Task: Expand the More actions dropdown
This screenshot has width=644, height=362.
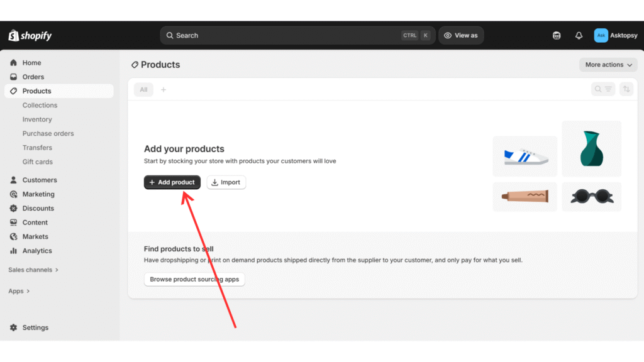Action: pyautogui.click(x=608, y=65)
